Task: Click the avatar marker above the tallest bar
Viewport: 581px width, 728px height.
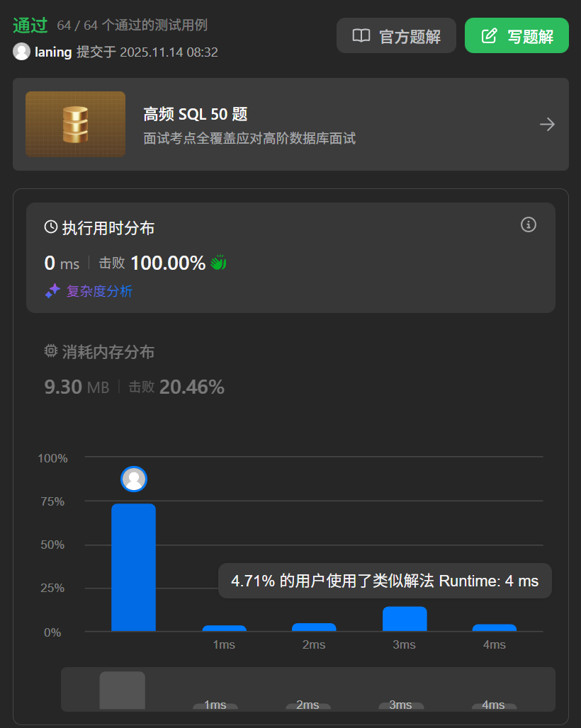Action: pos(134,479)
